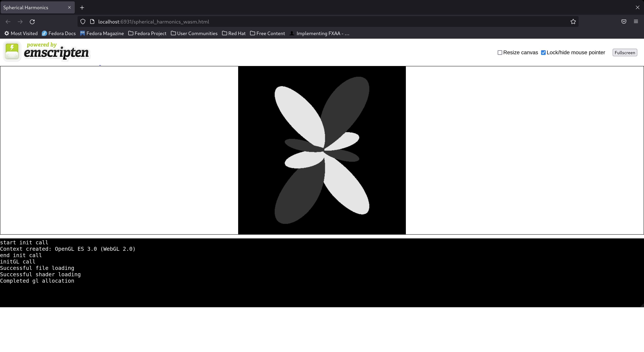
Task: Click the back navigation arrow
Action: [8, 22]
